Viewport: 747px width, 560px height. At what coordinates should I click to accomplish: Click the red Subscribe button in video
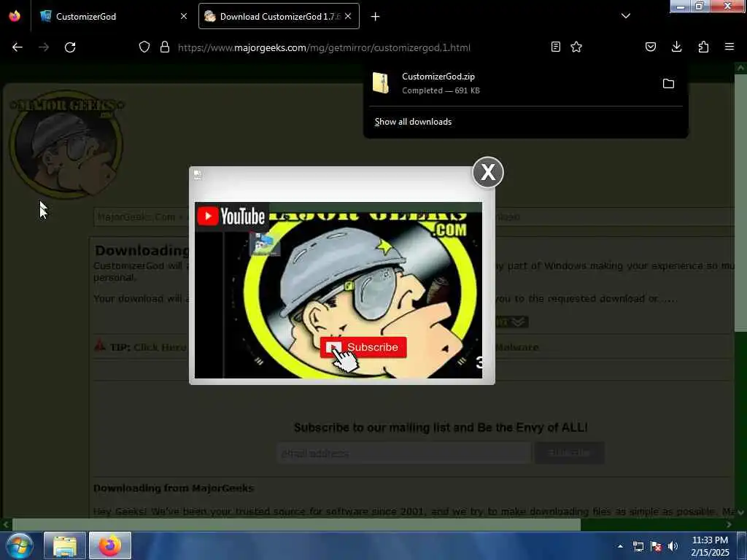coord(363,347)
